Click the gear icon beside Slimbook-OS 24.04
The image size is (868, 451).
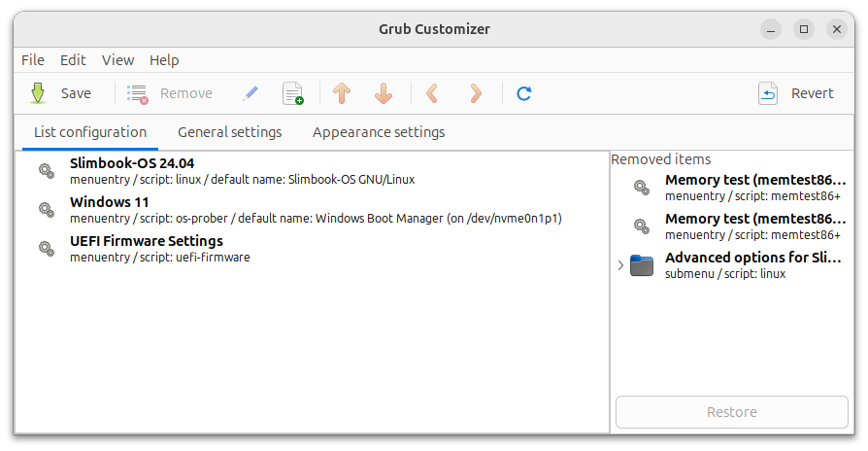pos(47,171)
